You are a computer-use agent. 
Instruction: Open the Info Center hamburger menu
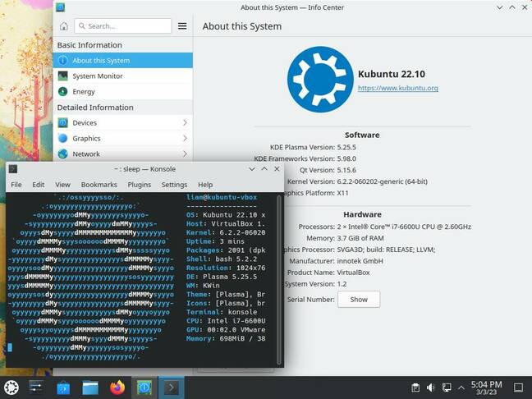pos(182,26)
